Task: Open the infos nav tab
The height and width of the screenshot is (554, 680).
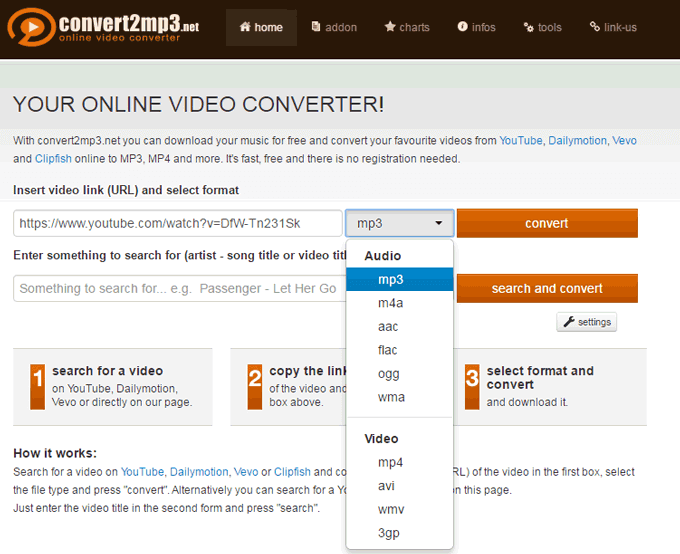Action: [476, 27]
